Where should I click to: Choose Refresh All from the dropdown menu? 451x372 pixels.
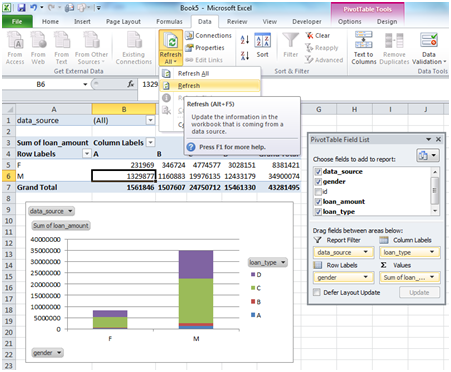coord(210,73)
